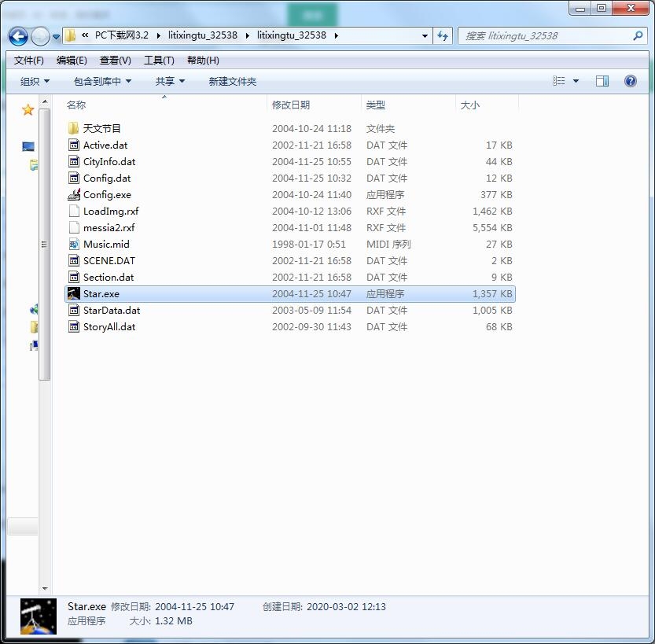Click the 创建日期 value in details pane
This screenshot has width=655, height=644.
[346, 606]
